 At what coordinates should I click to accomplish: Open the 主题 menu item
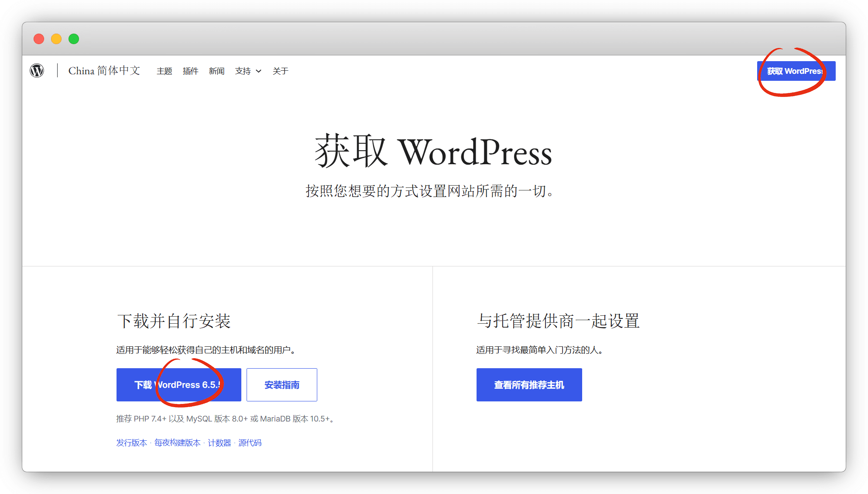click(165, 71)
